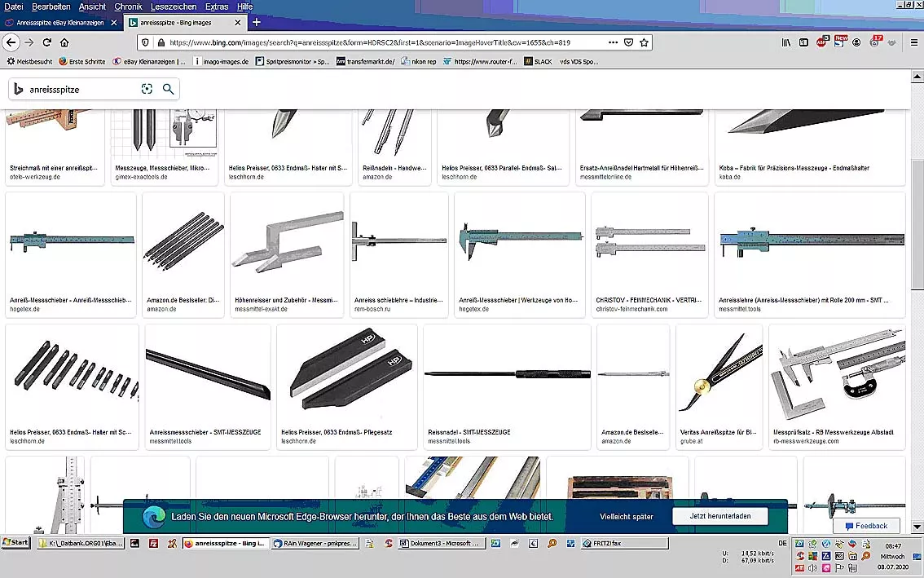
Task: Open Windows Start button
Action: [x=15, y=543]
